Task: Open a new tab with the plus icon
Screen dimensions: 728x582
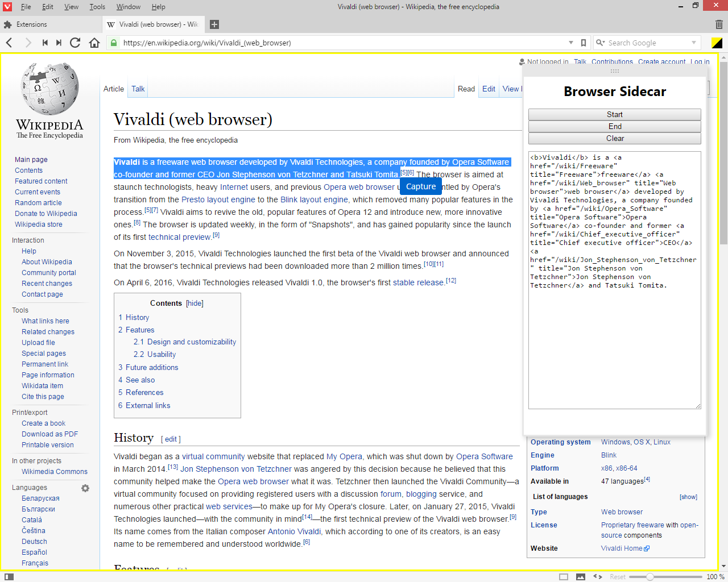Action: [x=214, y=24]
